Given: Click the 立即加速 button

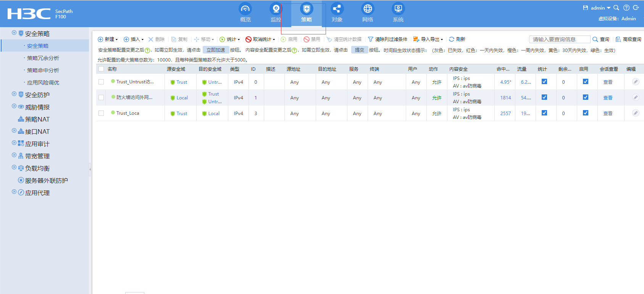Looking at the screenshot, I should click(x=216, y=50).
